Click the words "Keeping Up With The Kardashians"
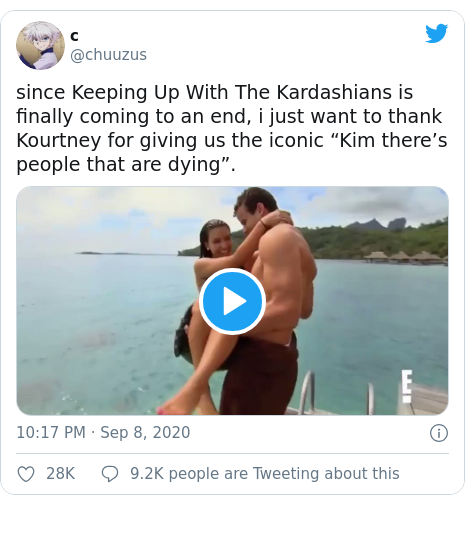 pos(231,92)
